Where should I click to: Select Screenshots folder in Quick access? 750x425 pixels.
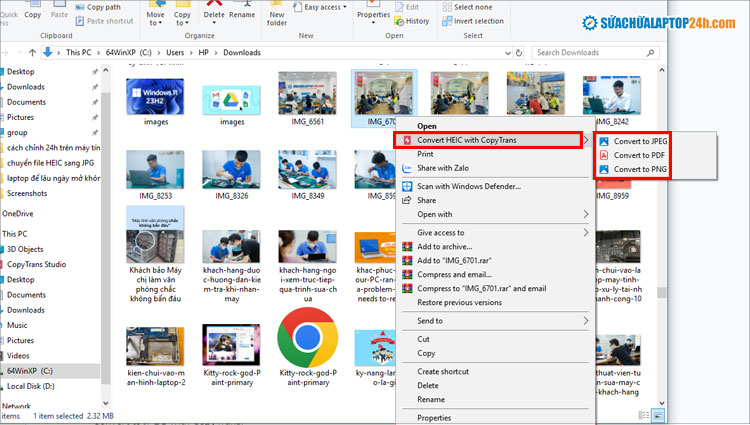click(27, 193)
